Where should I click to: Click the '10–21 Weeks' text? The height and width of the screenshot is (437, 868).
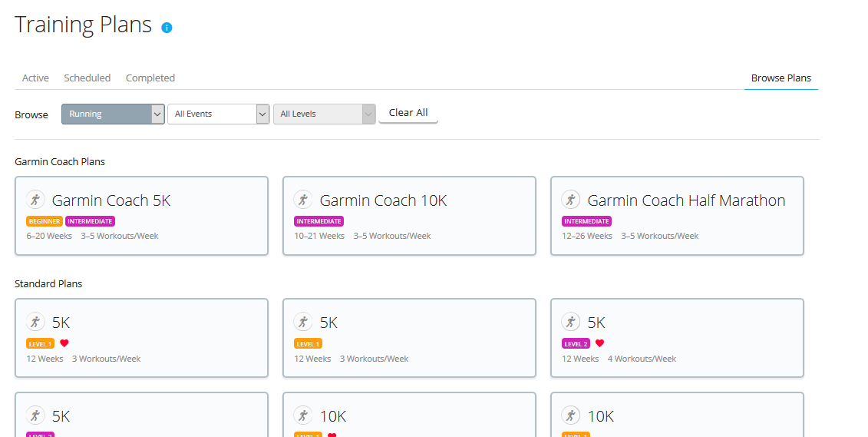coord(319,236)
